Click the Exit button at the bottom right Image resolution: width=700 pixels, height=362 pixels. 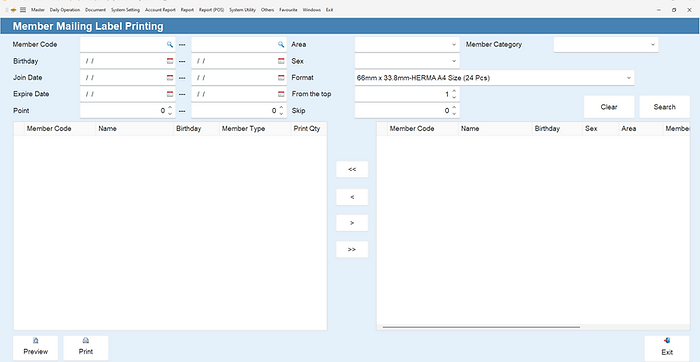667,348
